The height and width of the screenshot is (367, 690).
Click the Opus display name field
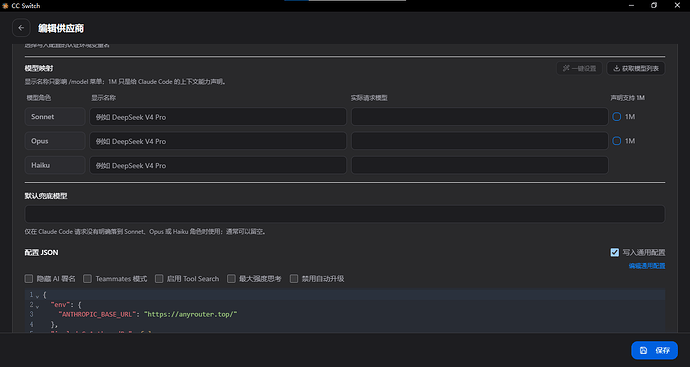click(x=218, y=141)
